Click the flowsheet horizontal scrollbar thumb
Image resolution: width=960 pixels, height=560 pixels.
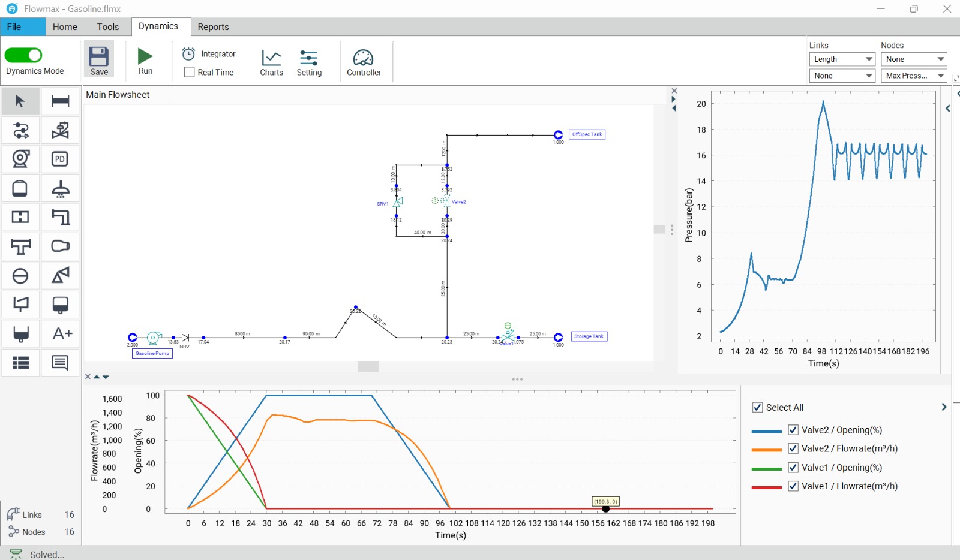coord(368,366)
